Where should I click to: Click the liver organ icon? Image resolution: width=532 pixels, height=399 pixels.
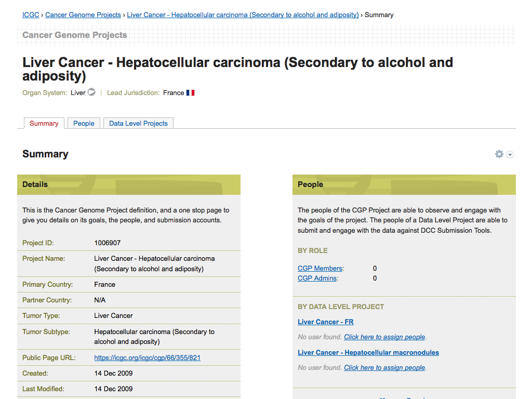pos(91,92)
